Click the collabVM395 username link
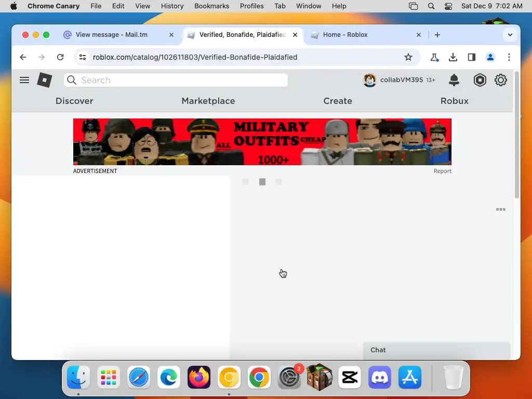 (x=402, y=79)
